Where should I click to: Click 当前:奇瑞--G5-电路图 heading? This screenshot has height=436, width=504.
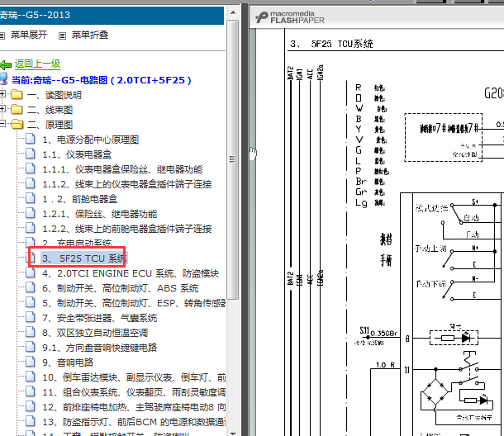click(102, 80)
